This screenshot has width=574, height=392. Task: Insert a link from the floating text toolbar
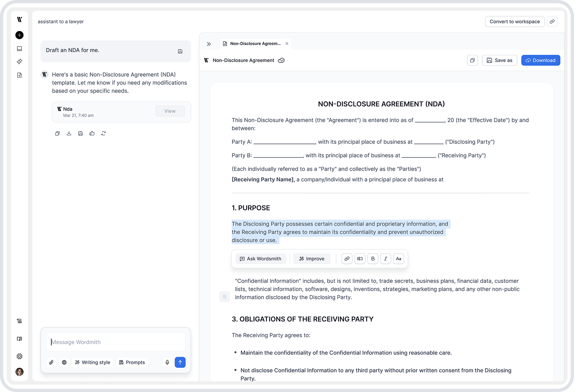(x=347, y=259)
